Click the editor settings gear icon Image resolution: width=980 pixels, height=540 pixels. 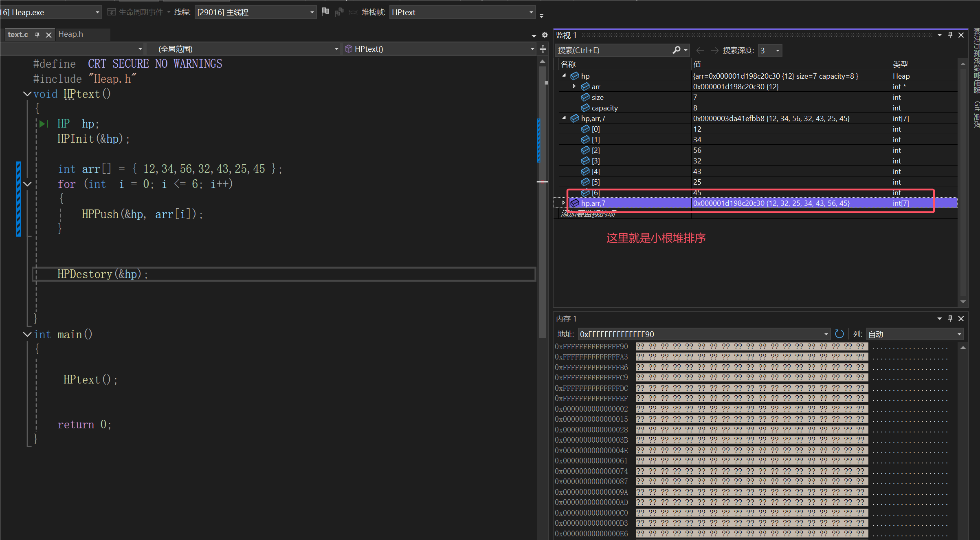point(545,35)
